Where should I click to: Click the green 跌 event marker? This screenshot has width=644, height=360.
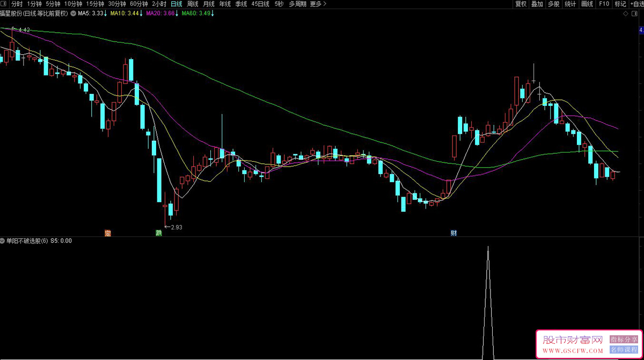coord(158,233)
